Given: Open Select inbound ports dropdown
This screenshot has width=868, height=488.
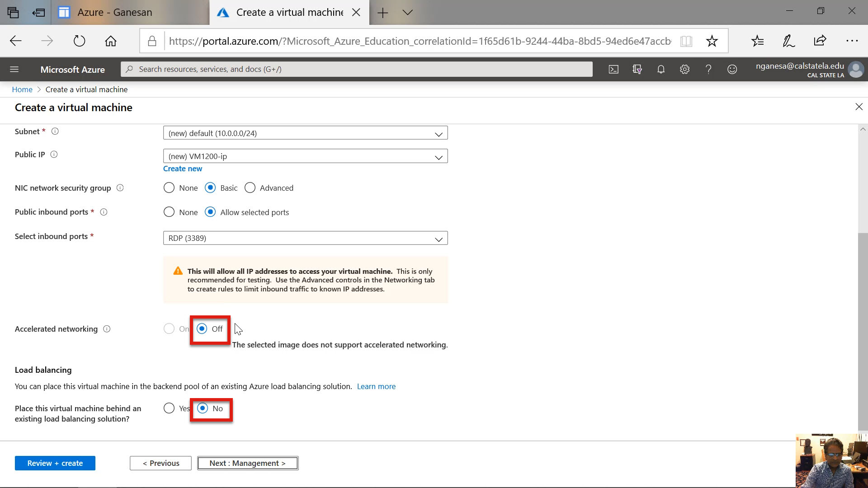Looking at the screenshot, I should pyautogui.click(x=305, y=238).
